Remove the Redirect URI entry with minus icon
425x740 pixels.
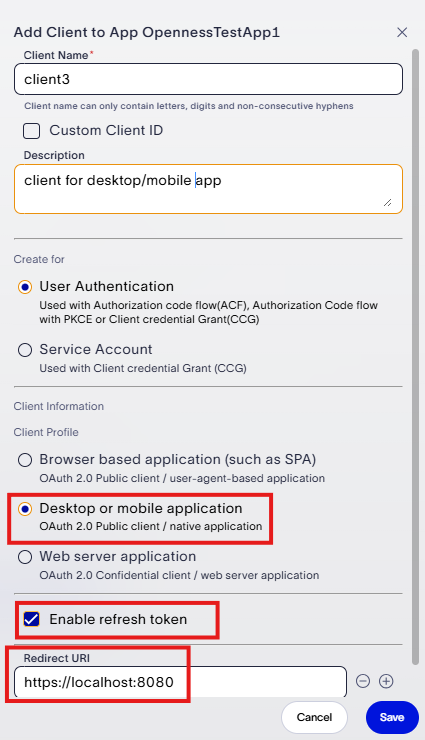pyautogui.click(x=363, y=681)
